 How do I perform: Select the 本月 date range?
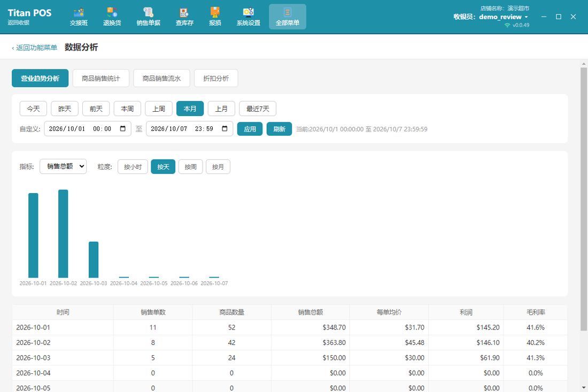click(190, 109)
